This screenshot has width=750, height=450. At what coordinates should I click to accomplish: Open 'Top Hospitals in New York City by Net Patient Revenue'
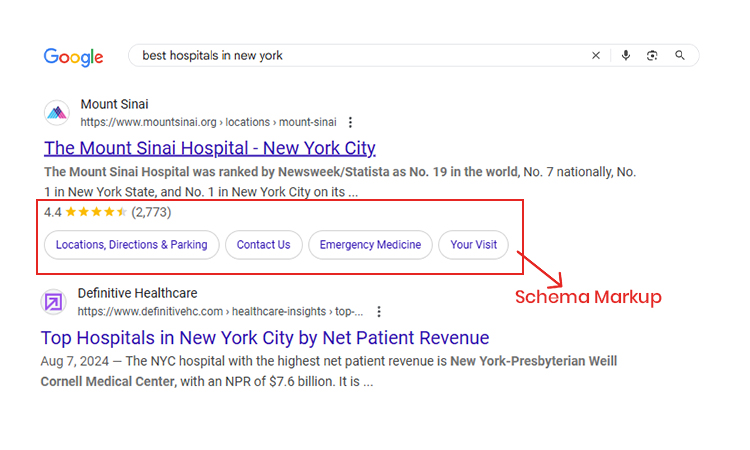[x=265, y=338]
